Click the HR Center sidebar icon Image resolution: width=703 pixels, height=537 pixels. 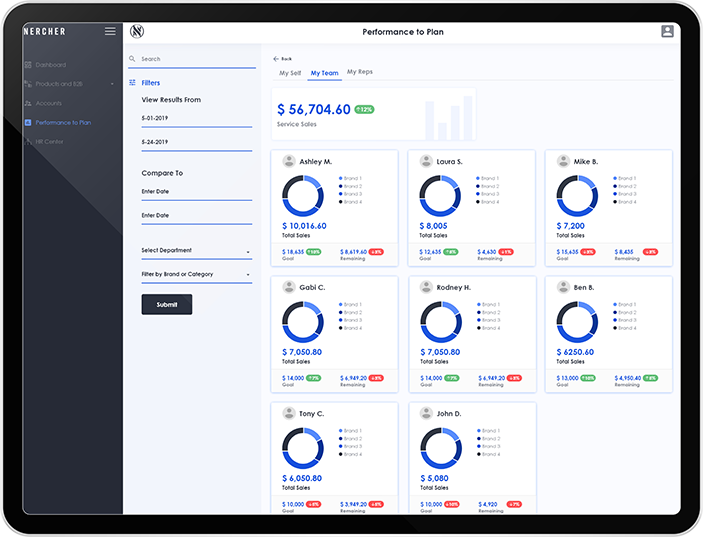point(28,142)
